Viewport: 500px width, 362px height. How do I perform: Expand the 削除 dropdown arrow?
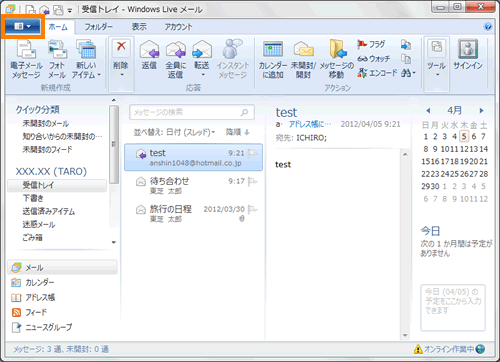click(122, 75)
